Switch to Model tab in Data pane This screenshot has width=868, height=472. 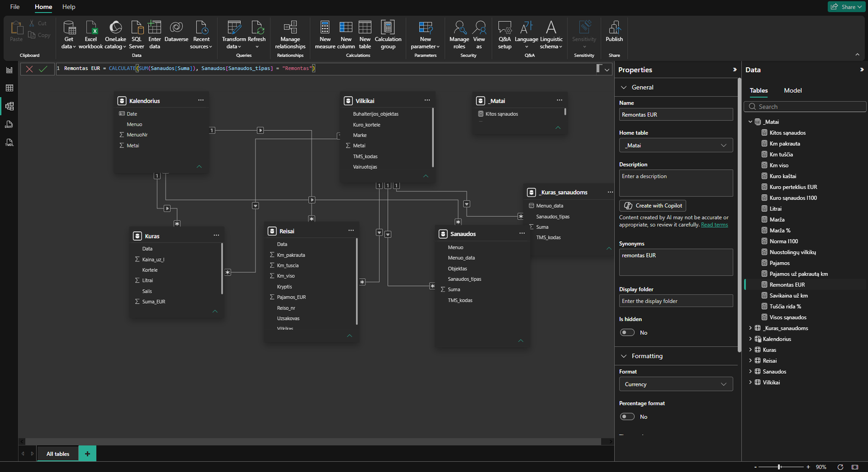(793, 91)
